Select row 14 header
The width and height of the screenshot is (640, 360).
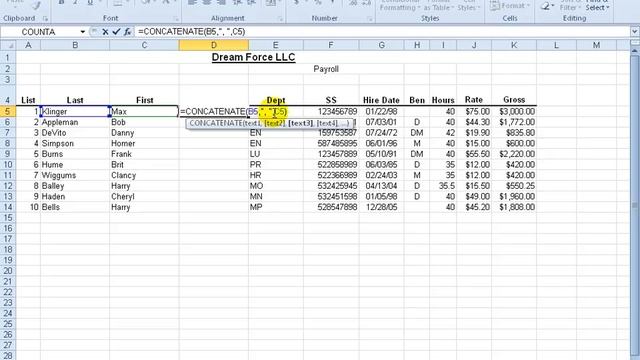click(8, 207)
